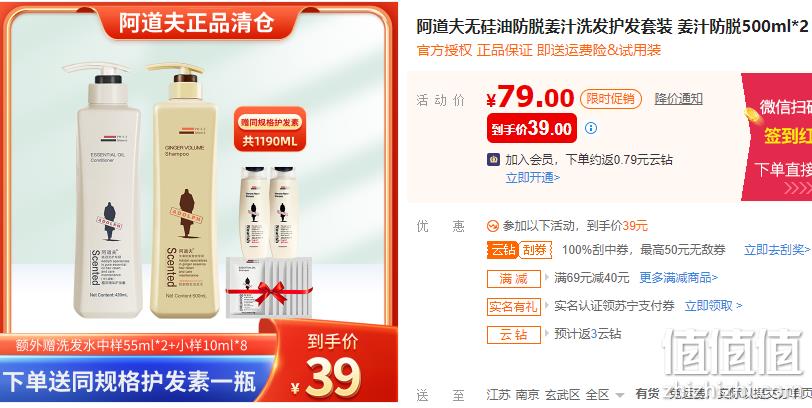The height and width of the screenshot is (408, 812).
Task: Click the red gift-ribbon sample sachets
Action: pyautogui.click(x=269, y=288)
